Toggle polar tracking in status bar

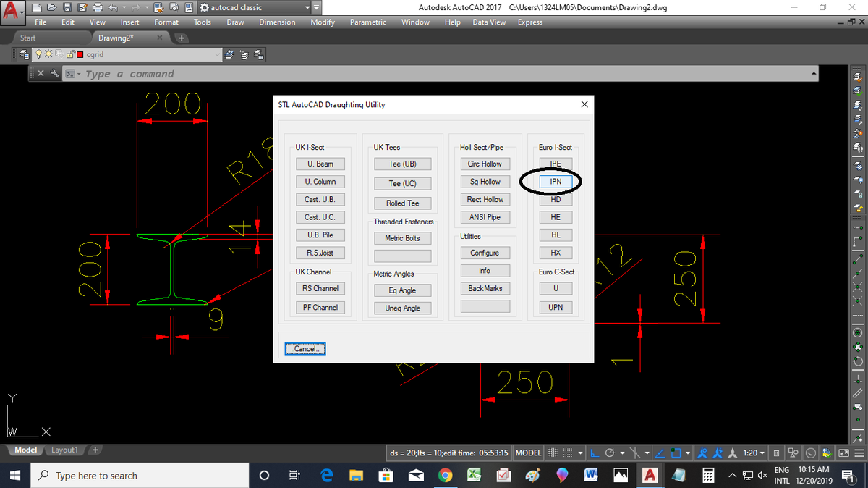[610, 453]
